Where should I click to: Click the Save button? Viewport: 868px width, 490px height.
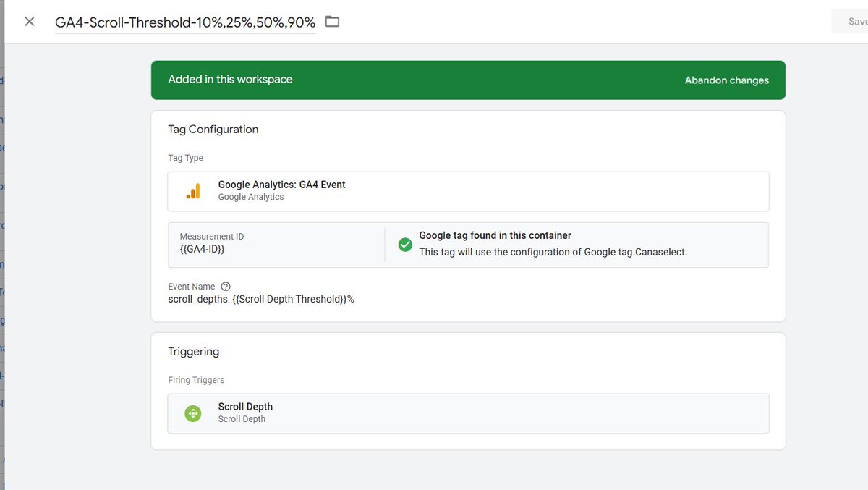[851, 22]
